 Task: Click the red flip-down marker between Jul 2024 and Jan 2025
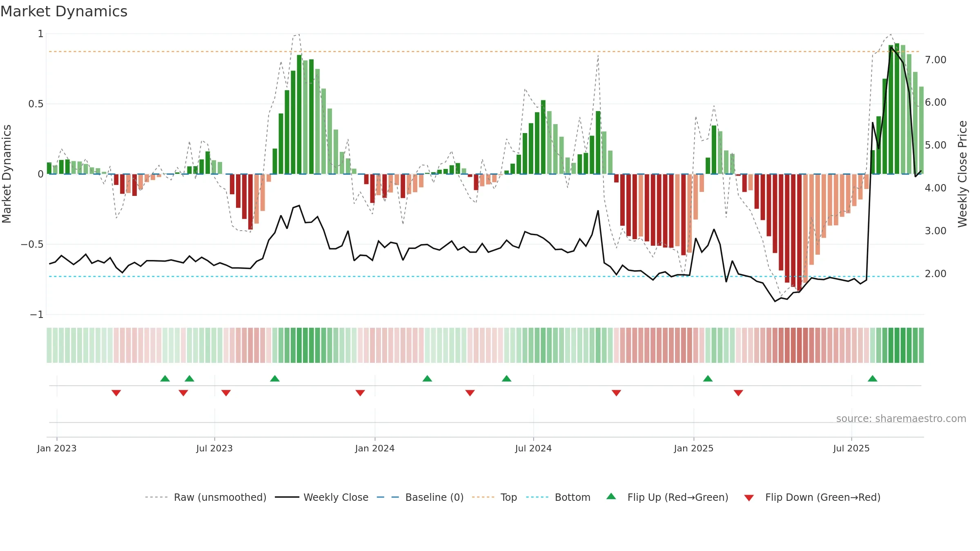tap(617, 393)
